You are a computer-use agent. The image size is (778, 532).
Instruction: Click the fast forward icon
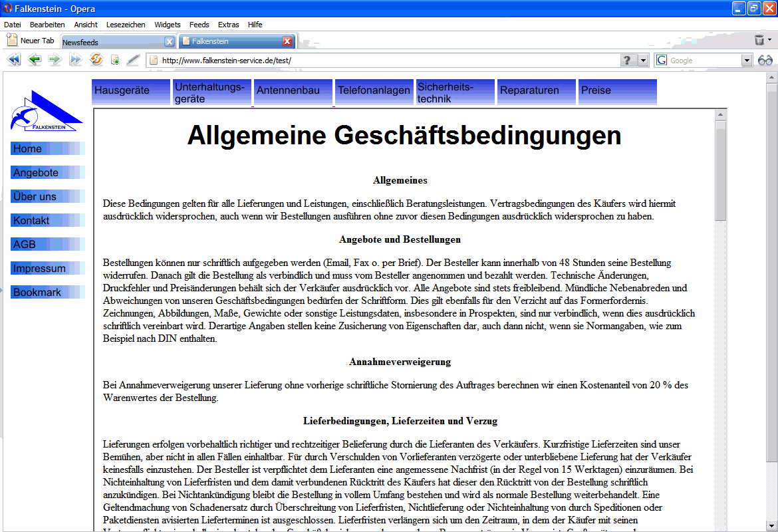click(x=75, y=60)
